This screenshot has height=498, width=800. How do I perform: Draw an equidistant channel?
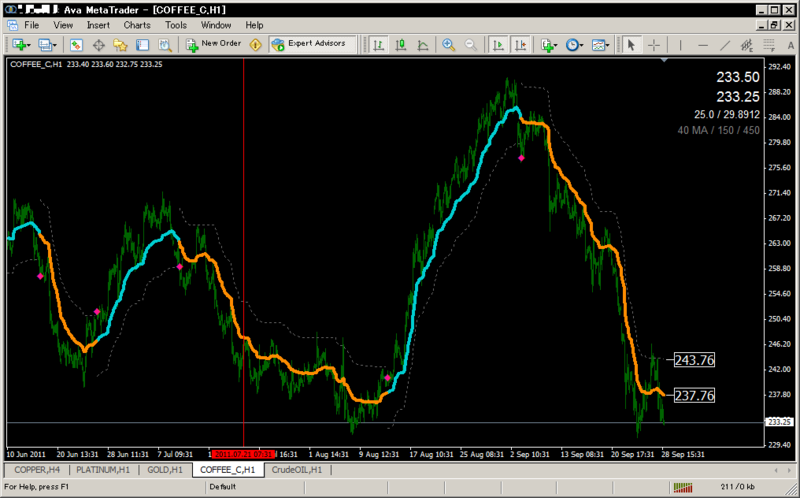(747, 45)
